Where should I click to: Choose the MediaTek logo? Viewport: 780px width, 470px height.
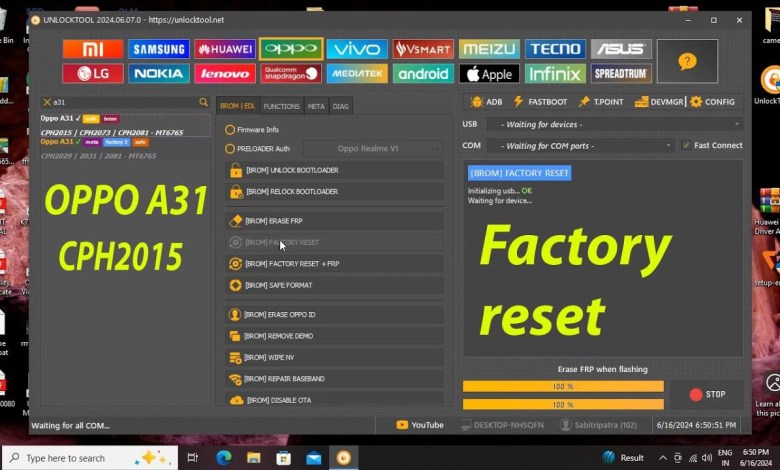click(x=357, y=74)
